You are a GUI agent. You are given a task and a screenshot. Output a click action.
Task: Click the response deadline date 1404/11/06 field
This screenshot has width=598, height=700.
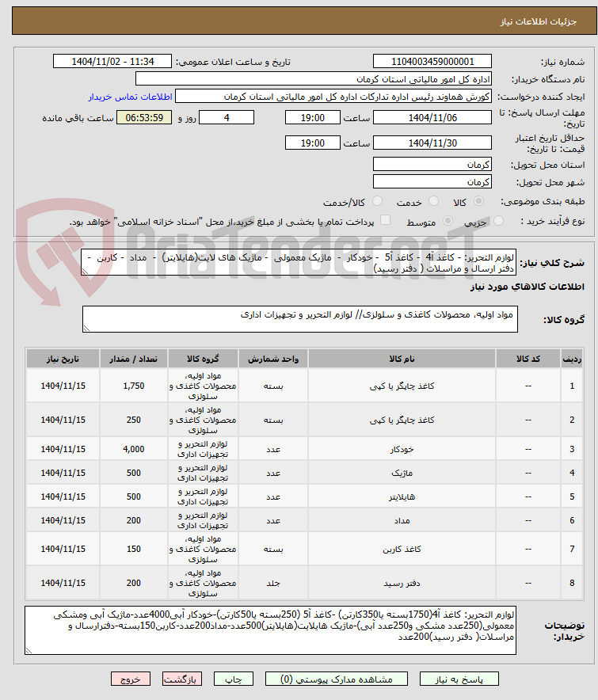click(432, 117)
